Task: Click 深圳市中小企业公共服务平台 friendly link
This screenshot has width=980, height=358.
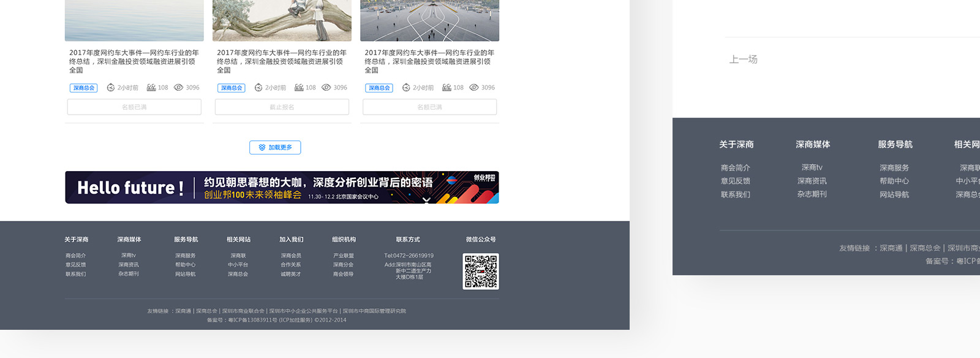Action: pyautogui.click(x=303, y=311)
